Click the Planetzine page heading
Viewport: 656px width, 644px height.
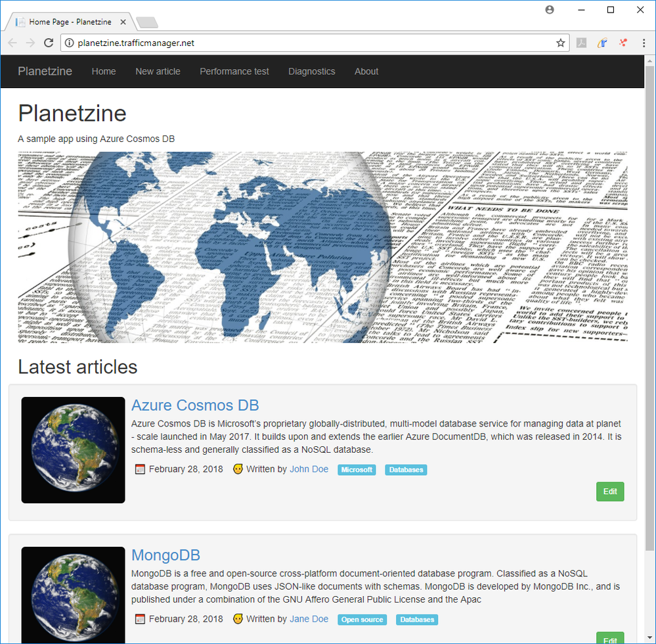point(72,113)
